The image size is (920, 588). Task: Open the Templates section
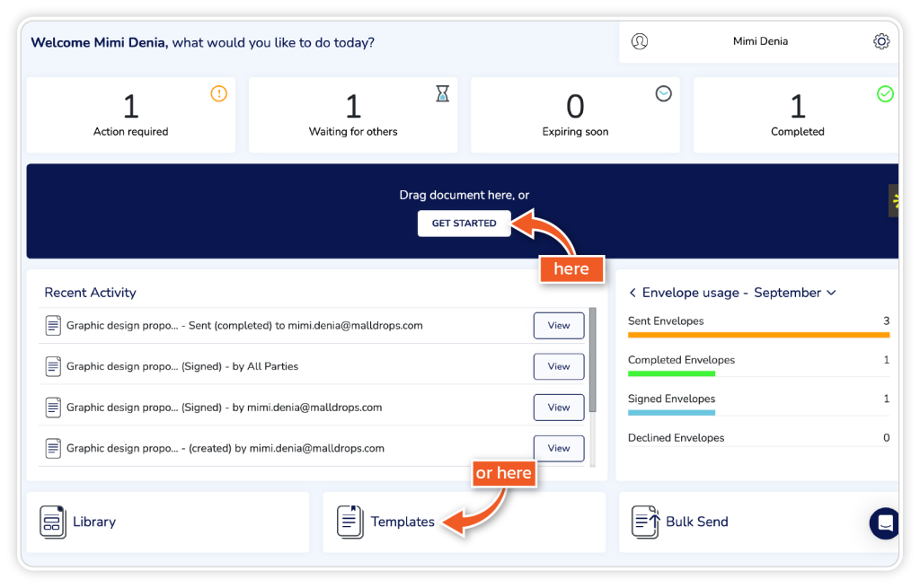[402, 522]
